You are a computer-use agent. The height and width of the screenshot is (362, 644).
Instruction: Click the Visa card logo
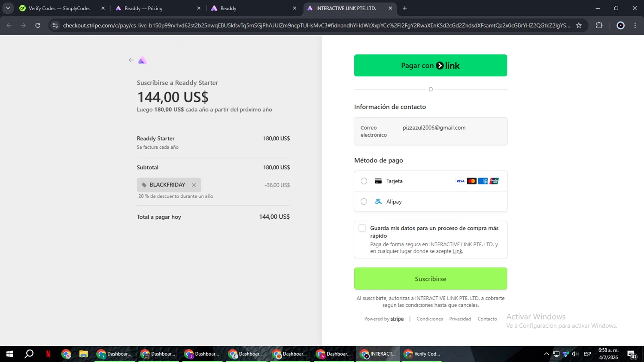click(460, 181)
